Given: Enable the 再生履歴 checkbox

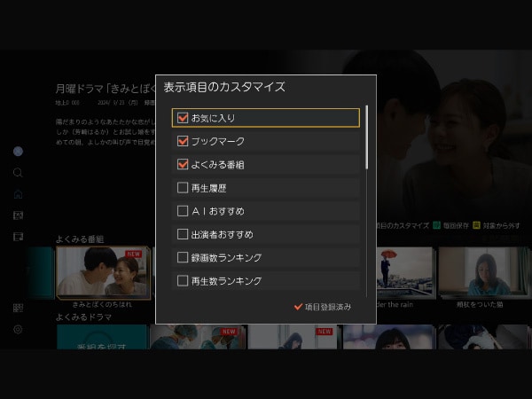Looking at the screenshot, I should tap(183, 188).
